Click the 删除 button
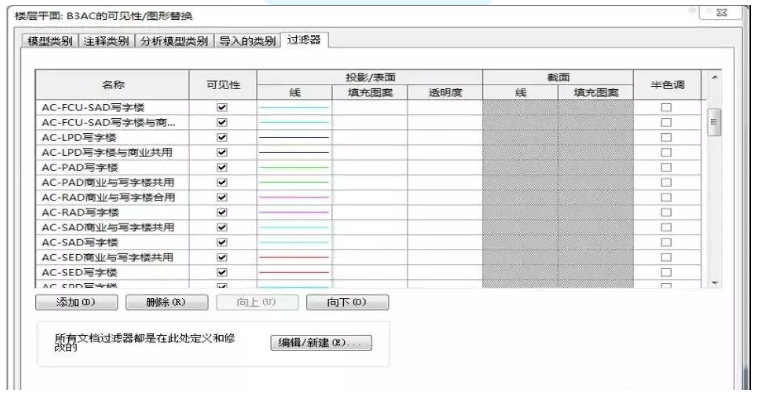 click(x=167, y=302)
